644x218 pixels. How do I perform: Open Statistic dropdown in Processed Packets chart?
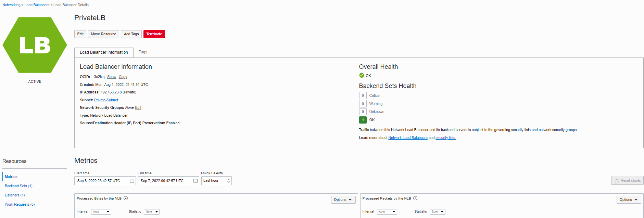coord(438,212)
